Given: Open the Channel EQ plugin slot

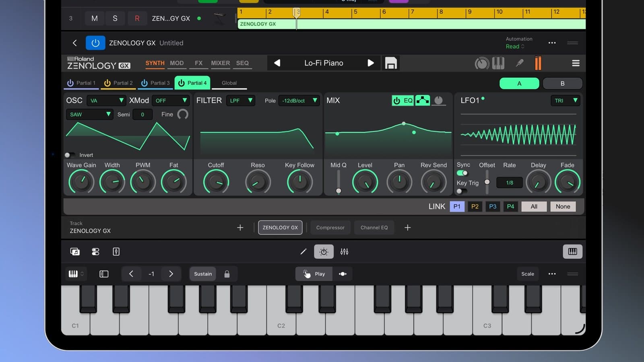Looking at the screenshot, I should point(374,228).
